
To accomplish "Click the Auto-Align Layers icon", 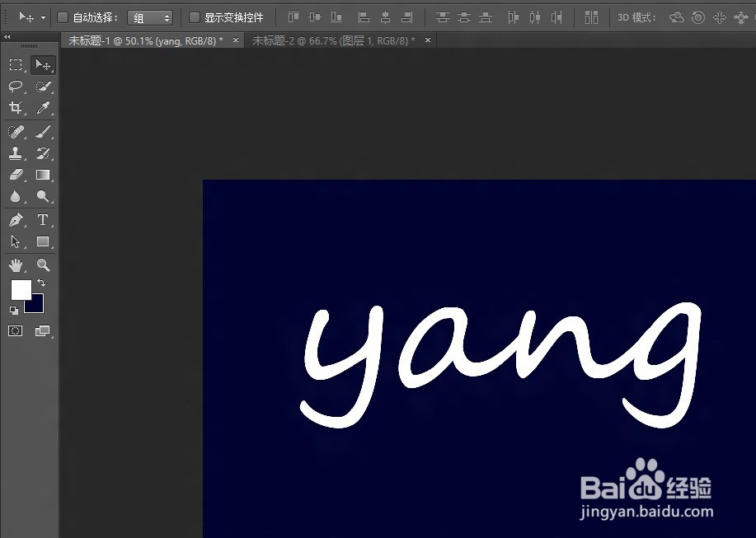I will click(x=591, y=18).
